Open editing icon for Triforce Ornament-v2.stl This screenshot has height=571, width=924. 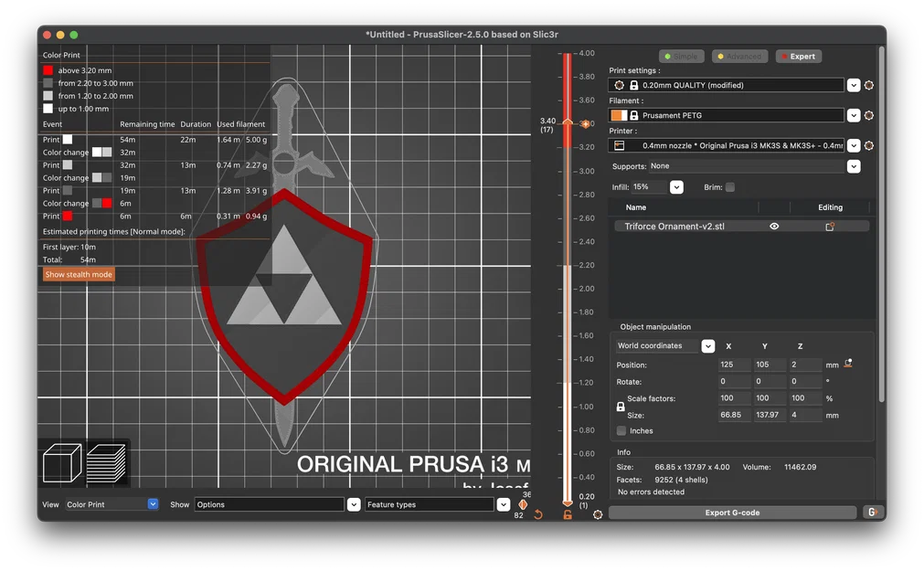pyautogui.click(x=830, y=227)
